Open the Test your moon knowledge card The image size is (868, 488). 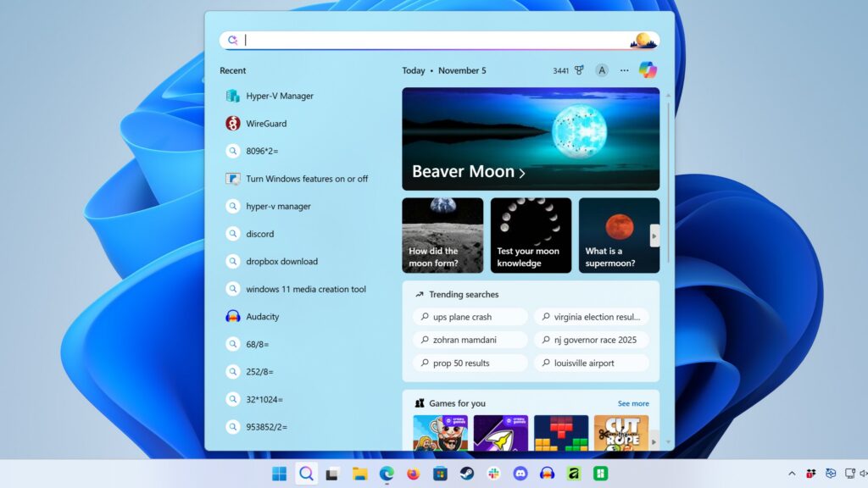tap(531, 236)
